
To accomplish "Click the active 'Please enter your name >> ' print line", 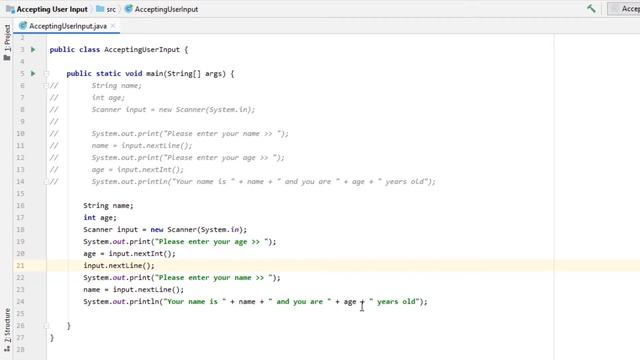I will click(x=182, y=278).
